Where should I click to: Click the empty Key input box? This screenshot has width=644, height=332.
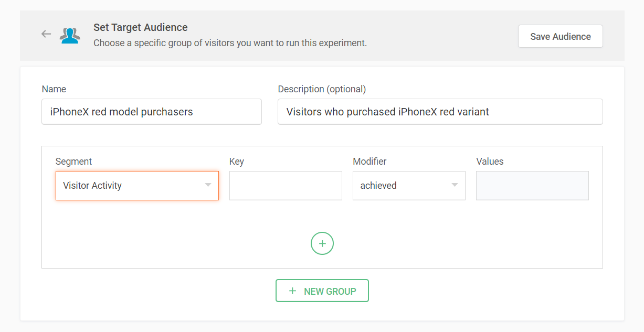tap(286, 186)
